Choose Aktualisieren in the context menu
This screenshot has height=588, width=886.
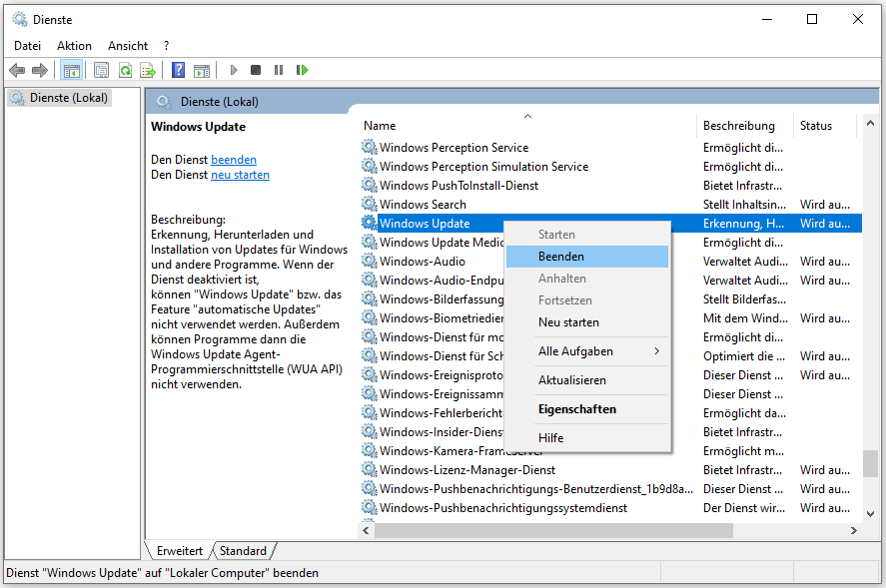(587, 380)
